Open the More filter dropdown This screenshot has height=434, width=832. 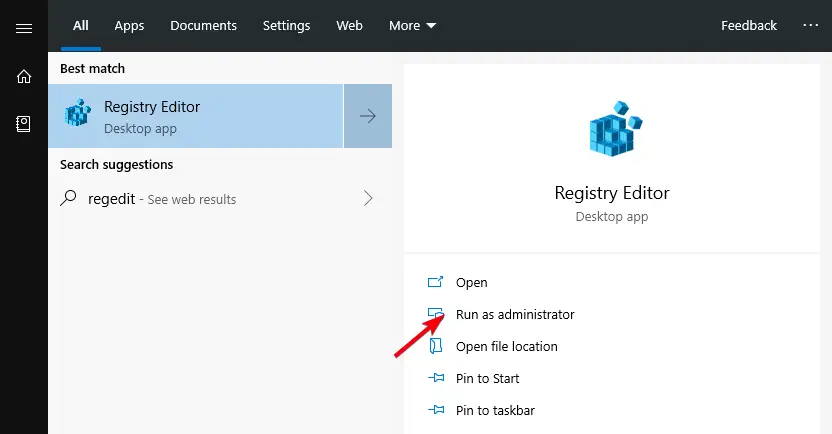pos(412,26)
